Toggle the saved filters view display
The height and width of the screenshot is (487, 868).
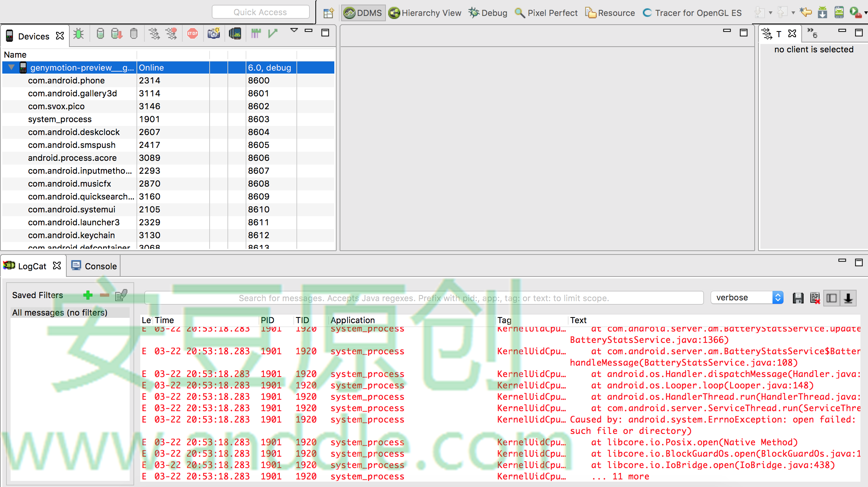coord(832,298)
